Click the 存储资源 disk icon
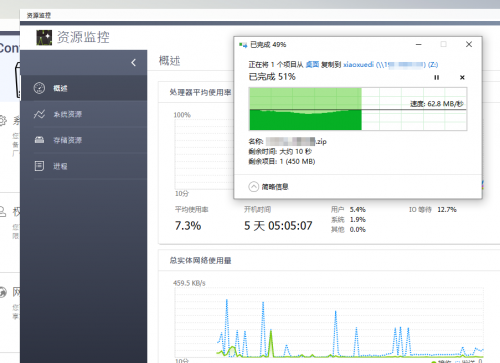This screenshot has height=363, width=500. pos(39,140)
